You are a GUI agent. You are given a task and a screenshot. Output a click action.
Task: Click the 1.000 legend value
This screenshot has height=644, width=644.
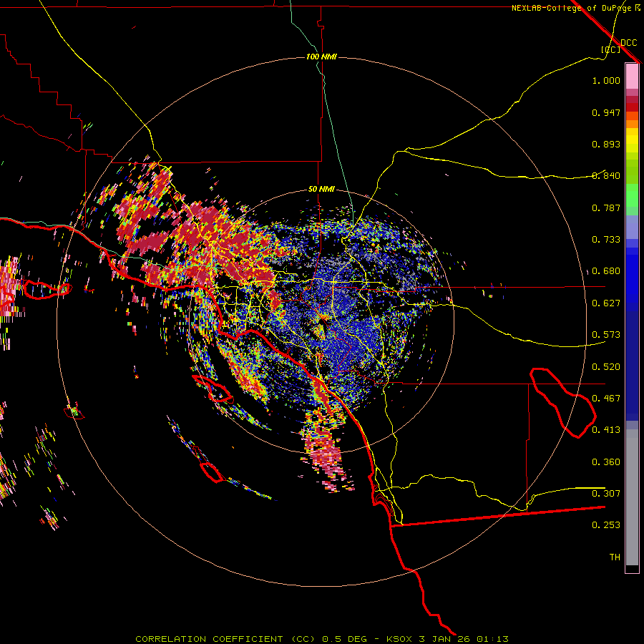606,80
